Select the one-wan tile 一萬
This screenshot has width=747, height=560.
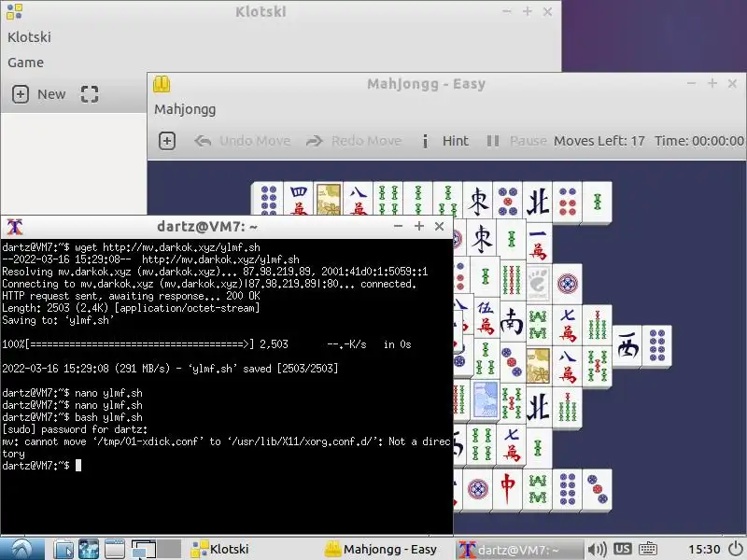539,243
